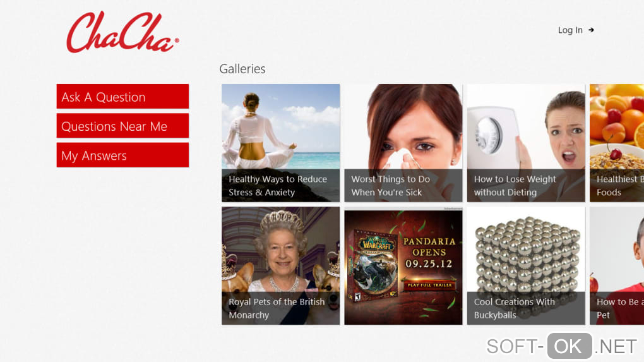Image resolution: width=644 pixels, height=362 pixels.
Task: Click Play Full Trailer in the ad
Action: coord(429,285)
